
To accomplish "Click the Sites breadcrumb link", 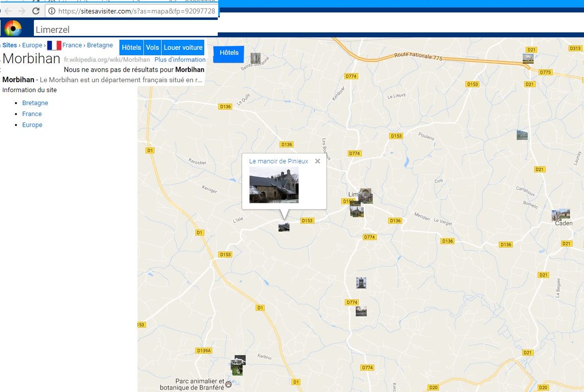I will [9, 45].
